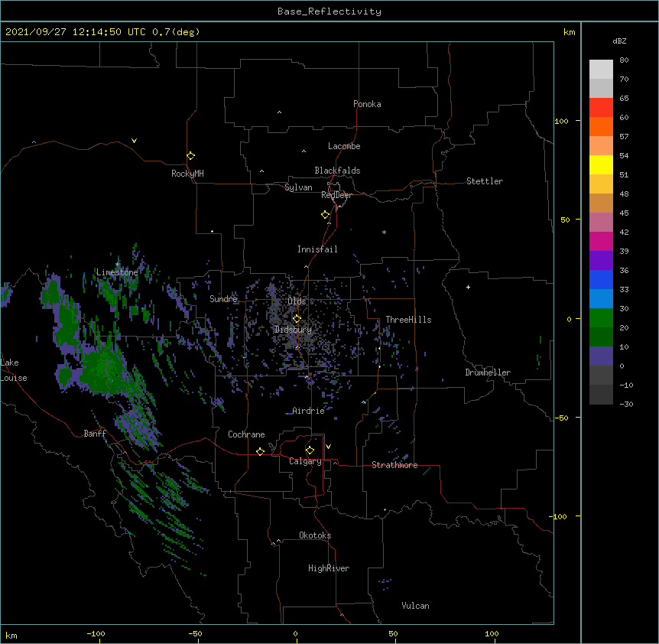Select the magenta swatch between 42 and 39
The width and height of the screenshot is (659, 644).
601,241
